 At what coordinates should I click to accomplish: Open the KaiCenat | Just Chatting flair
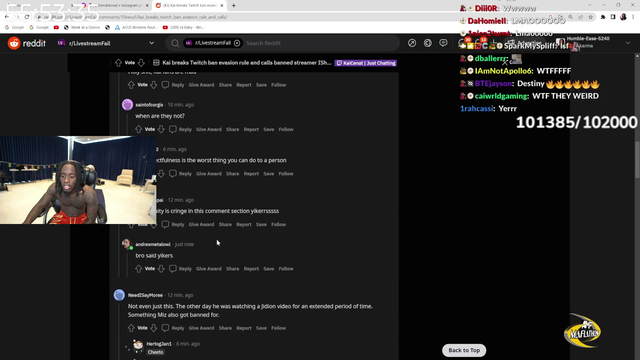(365, 63)
